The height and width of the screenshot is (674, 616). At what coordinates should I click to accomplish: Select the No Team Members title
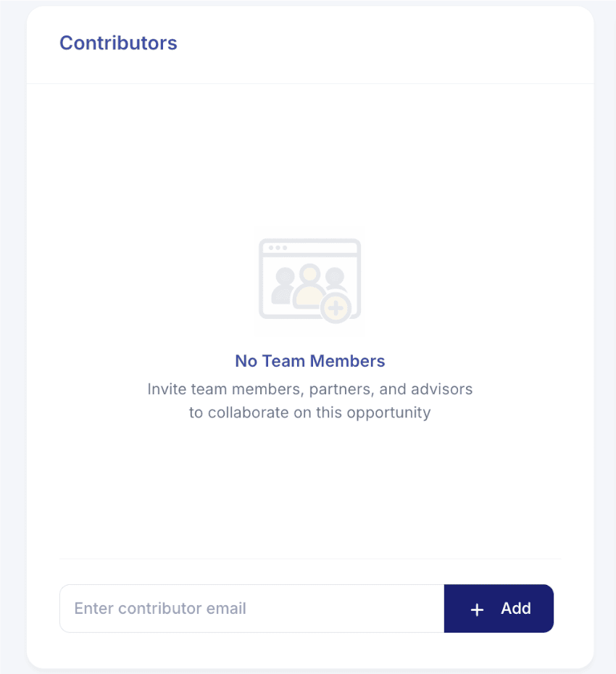click(x=309, y=361)
